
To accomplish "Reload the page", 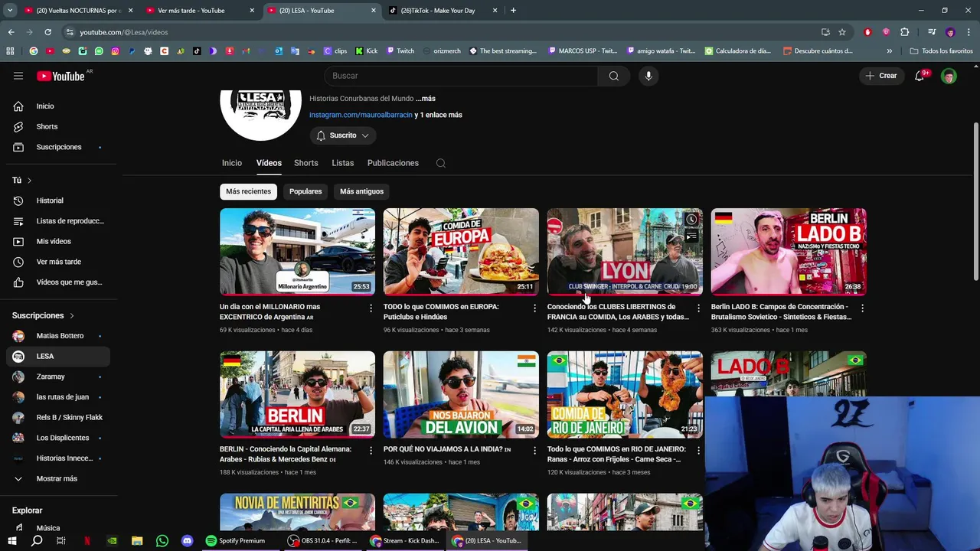I will click(47, 32).
